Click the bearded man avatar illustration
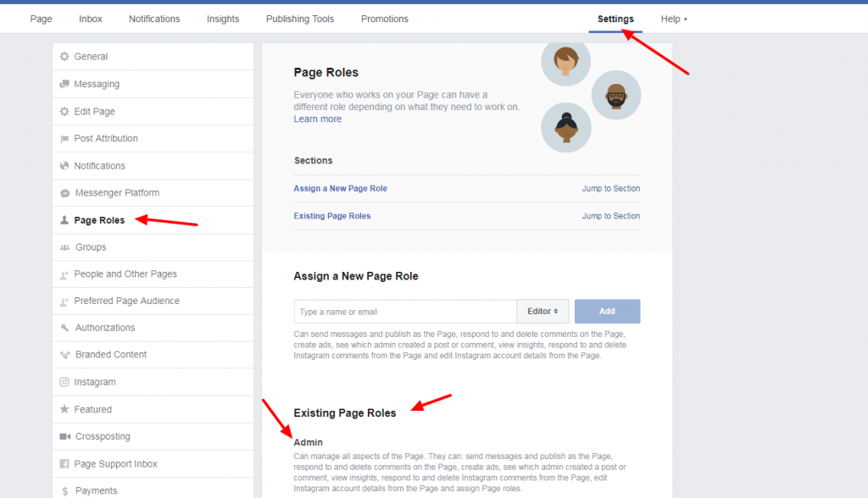This screenshot has height=498, width=868. pos(616,95)
